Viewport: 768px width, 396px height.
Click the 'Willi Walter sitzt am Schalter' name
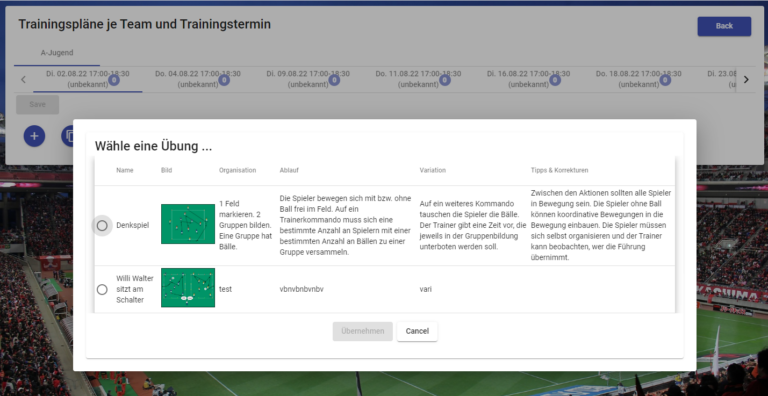(x=135, y=289)
